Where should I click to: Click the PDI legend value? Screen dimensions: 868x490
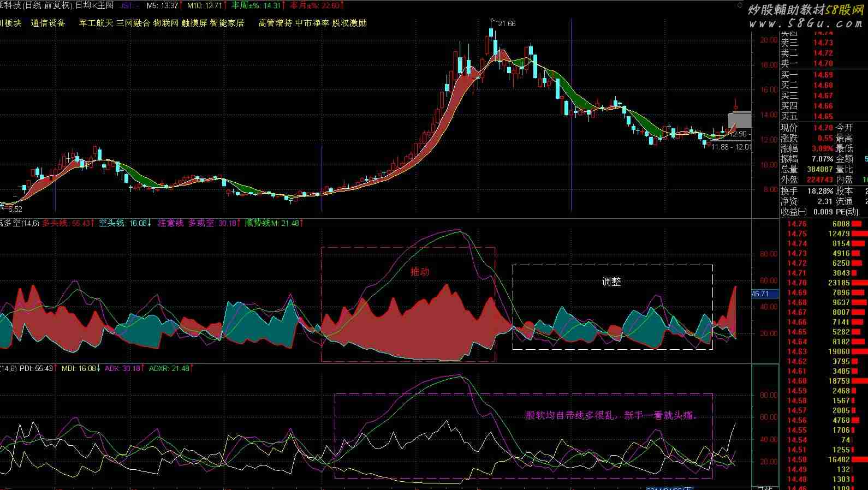(x=36, y=369)
